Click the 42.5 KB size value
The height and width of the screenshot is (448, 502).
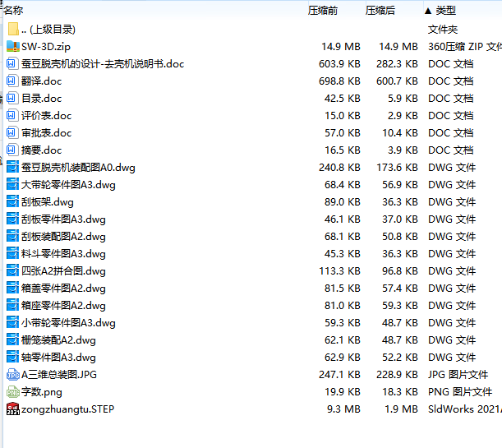coord(343,99)
